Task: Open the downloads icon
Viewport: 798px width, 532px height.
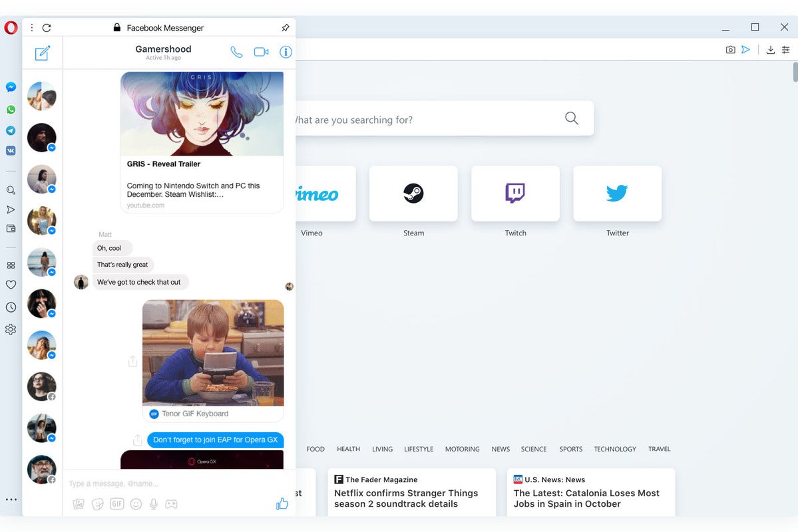Action: [x=771, y=50]
